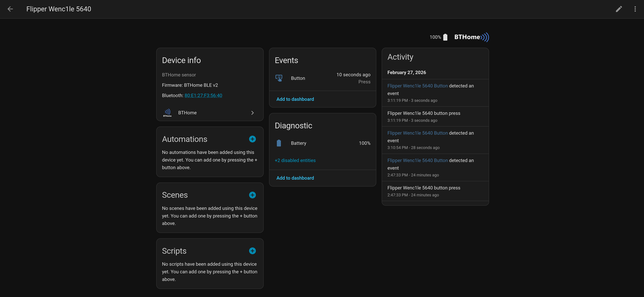Click the Button event icon
This screenshot has width=644, height=297.
click(x=279, y=78)
